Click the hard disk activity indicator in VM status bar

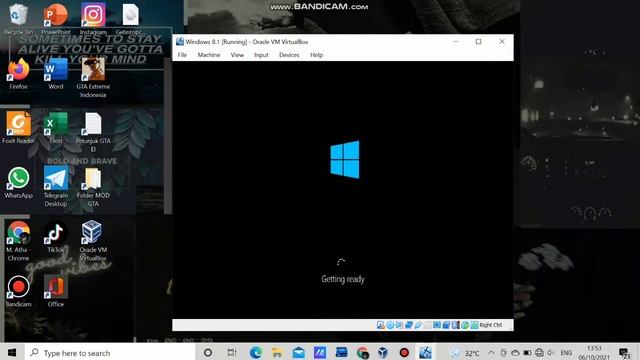tap(381, 325)
